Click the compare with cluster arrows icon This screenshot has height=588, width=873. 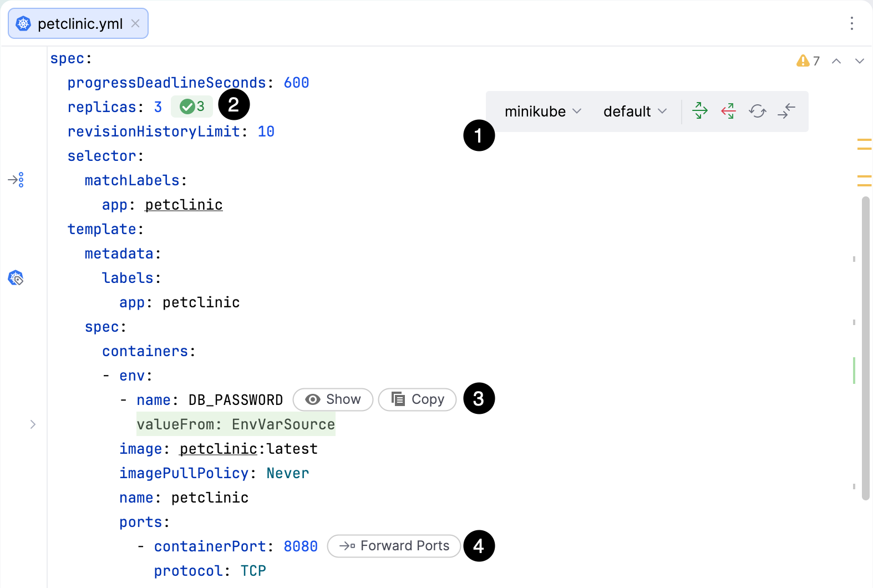click(x=786, y=111)
